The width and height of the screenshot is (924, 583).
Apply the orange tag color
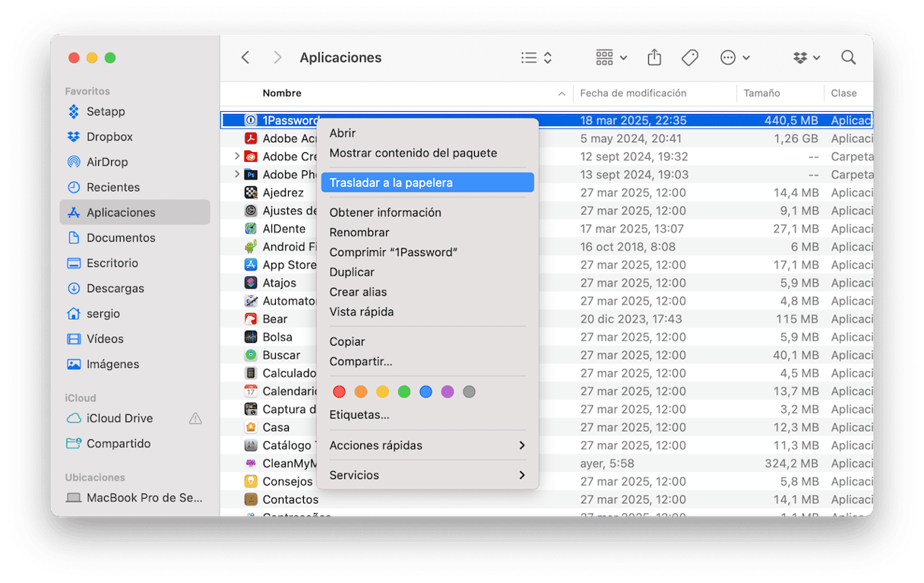click(361, 392)
